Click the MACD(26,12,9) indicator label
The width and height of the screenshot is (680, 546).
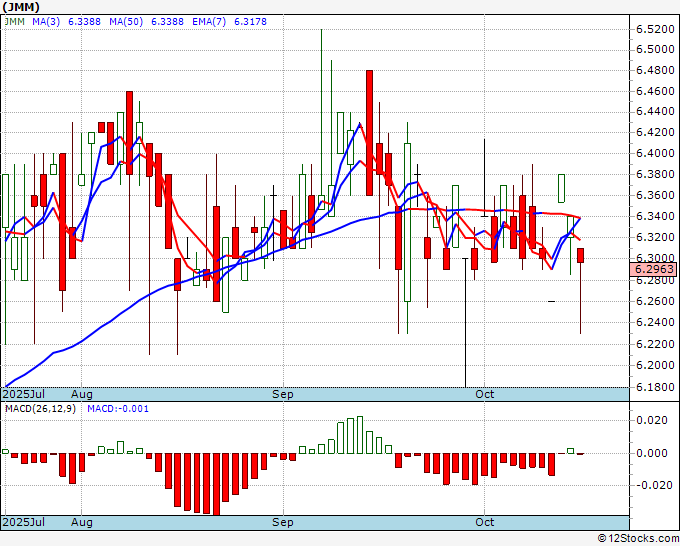[40, 409]
